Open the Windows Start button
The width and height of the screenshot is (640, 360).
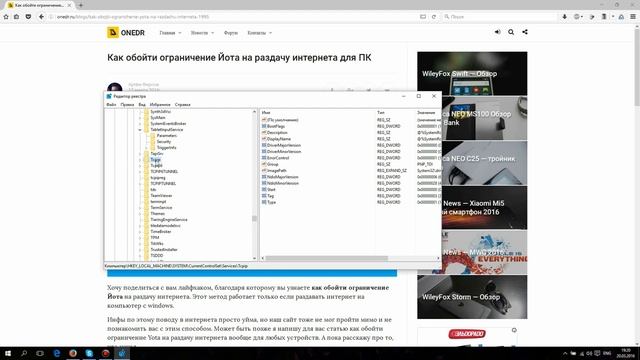8,353
